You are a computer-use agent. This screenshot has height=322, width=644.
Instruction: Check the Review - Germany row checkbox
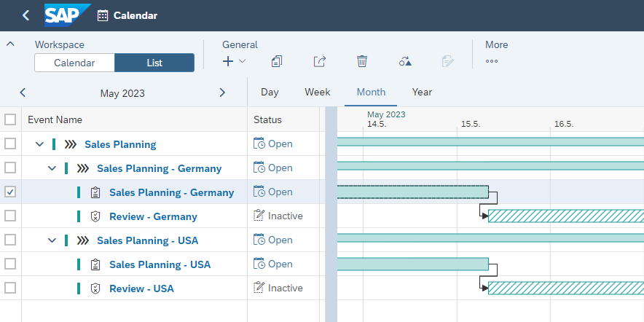tap(10, 216)
